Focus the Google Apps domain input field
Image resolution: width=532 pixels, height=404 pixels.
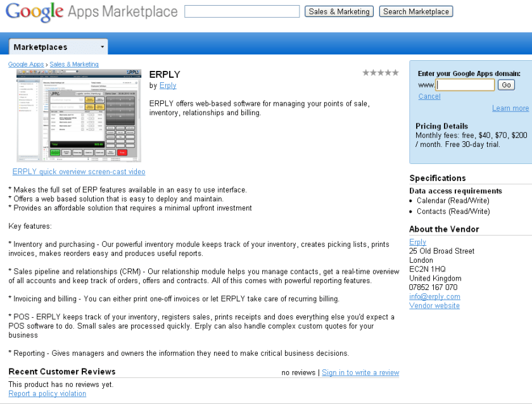pos(465,85)
